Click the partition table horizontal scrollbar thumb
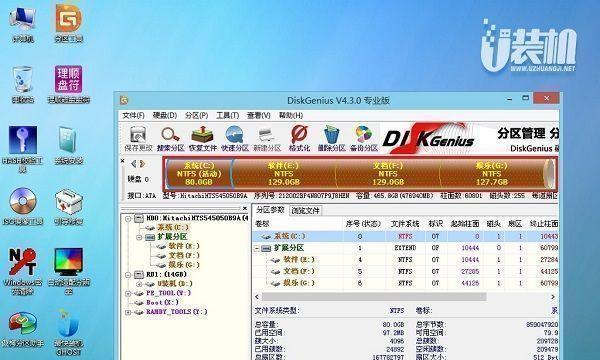Image resolution: width=600 pixels, height=360 pixels. click(x=374, y=297)
